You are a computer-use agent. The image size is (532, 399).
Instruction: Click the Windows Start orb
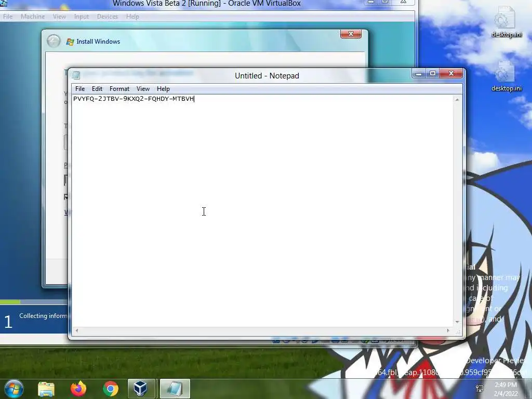[x=14, y=389]
